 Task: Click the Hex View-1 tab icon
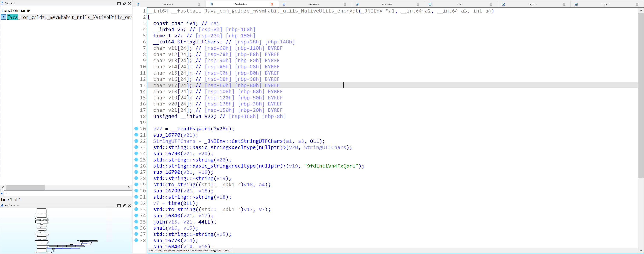284,4
